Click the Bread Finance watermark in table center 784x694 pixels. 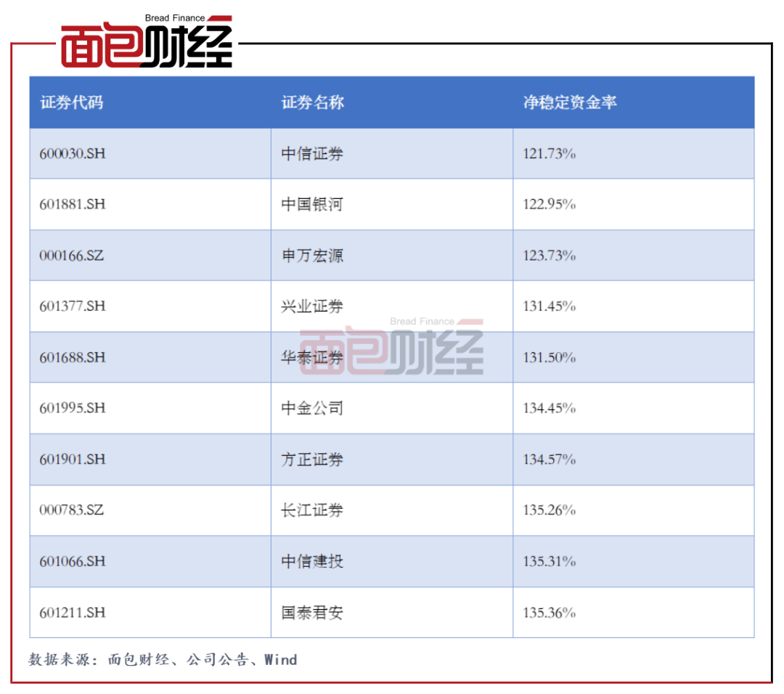(x=421, y=321)
